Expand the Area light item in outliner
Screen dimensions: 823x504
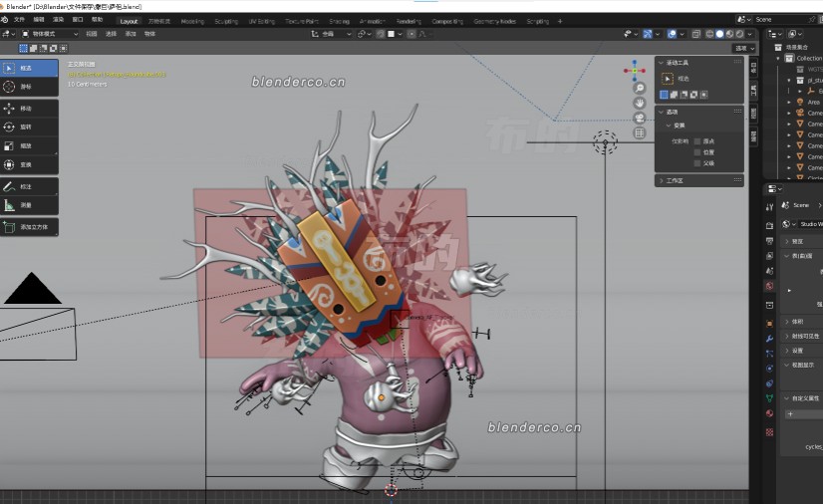tap(789, 103)
